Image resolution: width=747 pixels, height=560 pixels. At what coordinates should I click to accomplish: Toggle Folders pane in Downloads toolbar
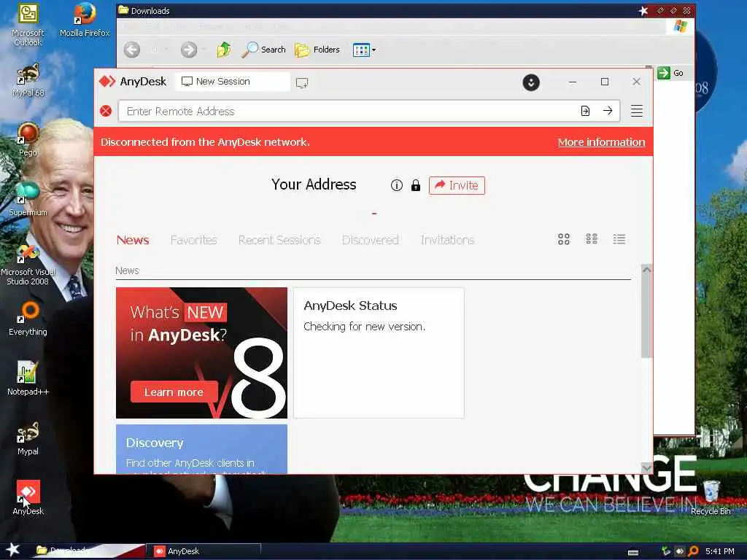coord(317,50)
